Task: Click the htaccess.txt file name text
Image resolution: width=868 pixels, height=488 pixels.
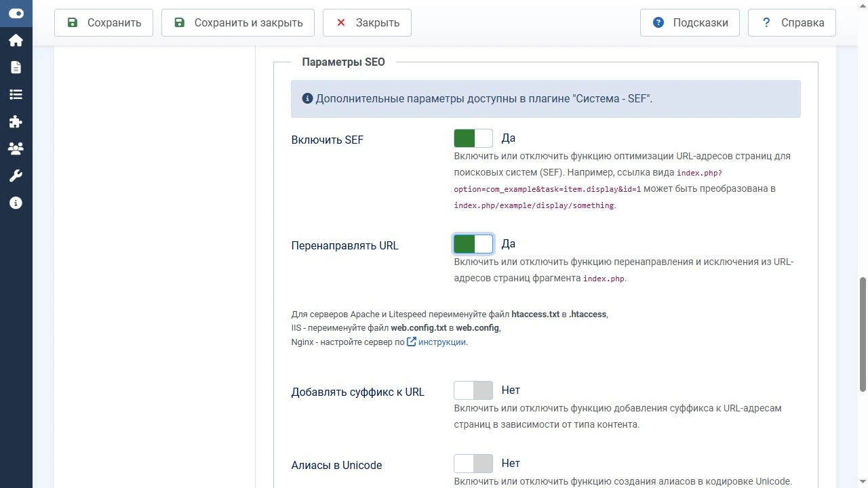Action: pos(536,314)
